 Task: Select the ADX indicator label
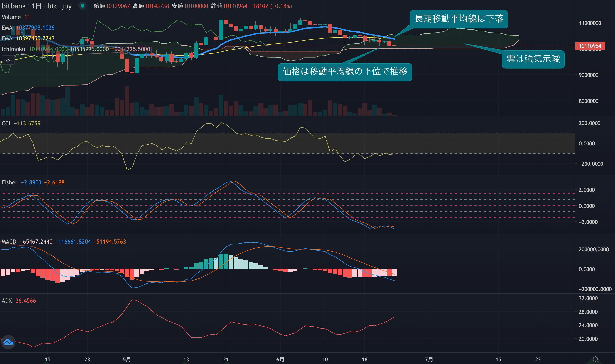coord(7,300)
